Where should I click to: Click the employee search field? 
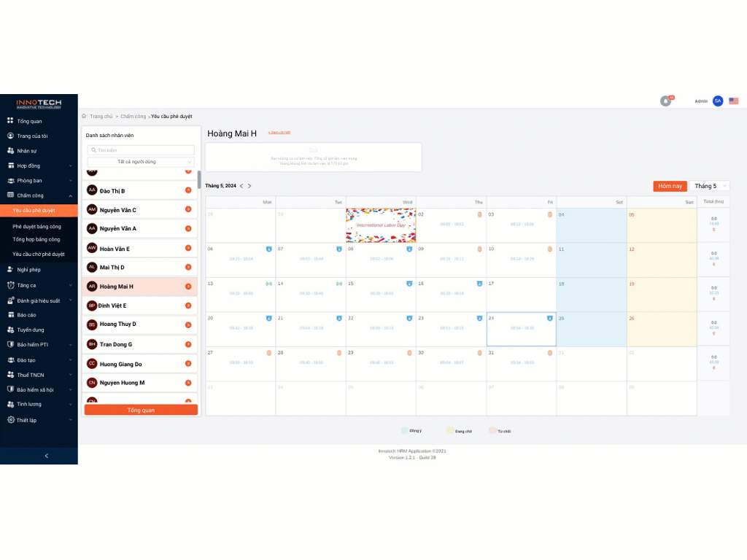pyautogui.click(x=141, y=150)
